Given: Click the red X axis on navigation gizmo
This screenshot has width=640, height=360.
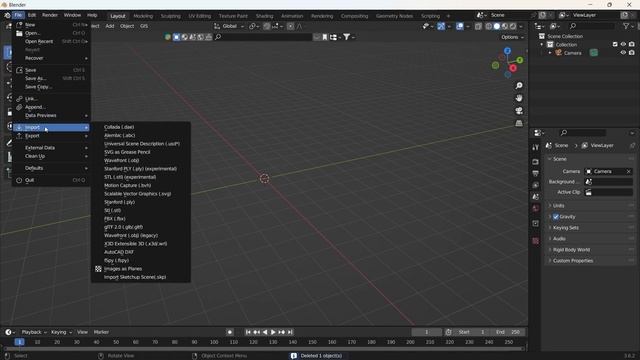Looking at the screenshot, I should (x=513, y=68).
